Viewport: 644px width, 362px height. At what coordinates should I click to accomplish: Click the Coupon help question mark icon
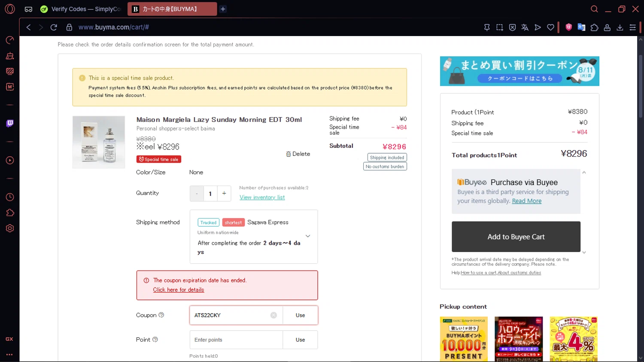pos(161,315)
